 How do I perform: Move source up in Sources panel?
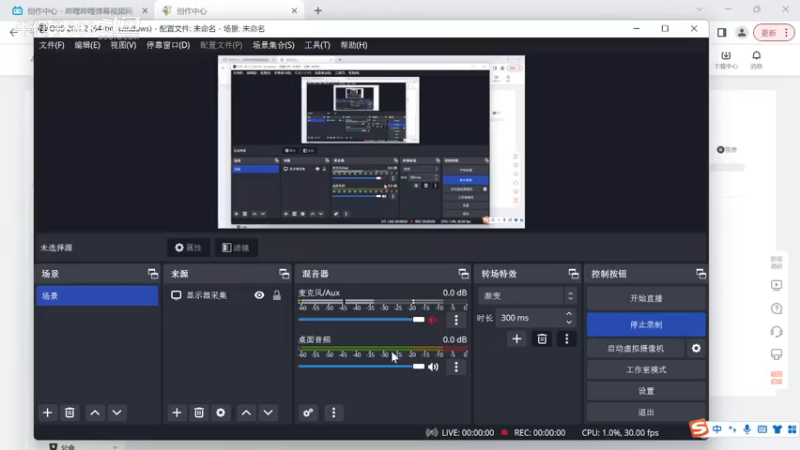coord(246,412)
